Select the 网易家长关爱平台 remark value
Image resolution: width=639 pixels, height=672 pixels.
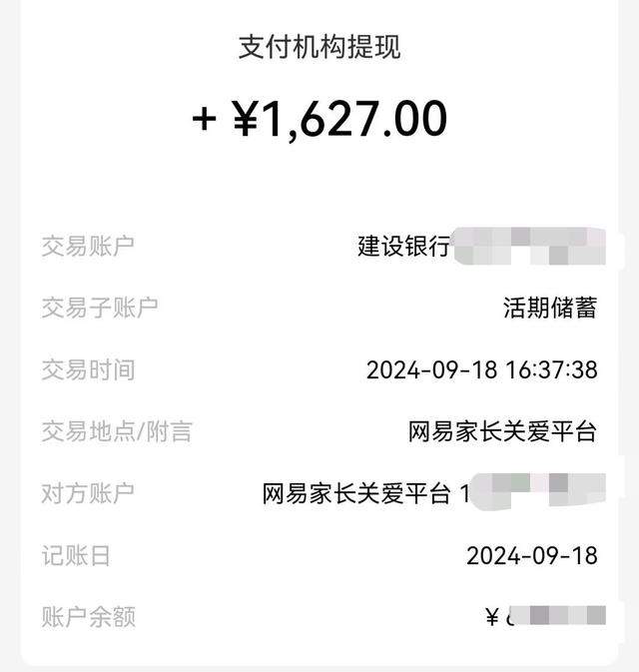502,431
